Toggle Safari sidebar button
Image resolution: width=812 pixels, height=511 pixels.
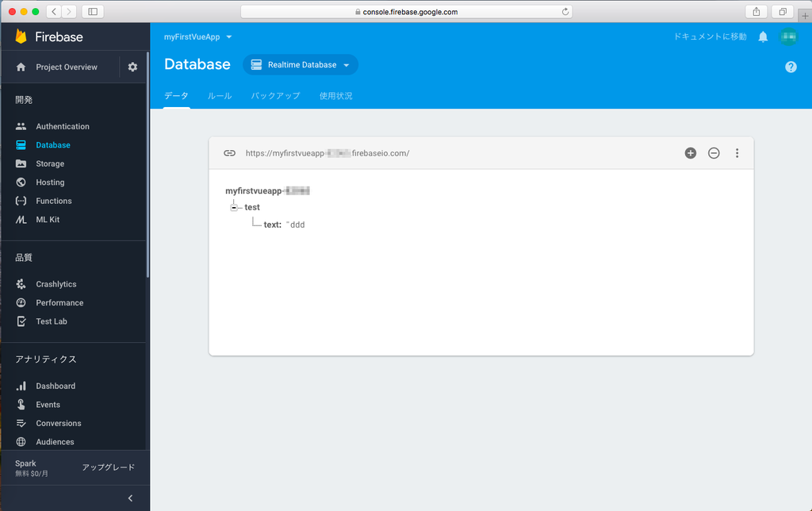pyautogui.click(x=93, y=11)
